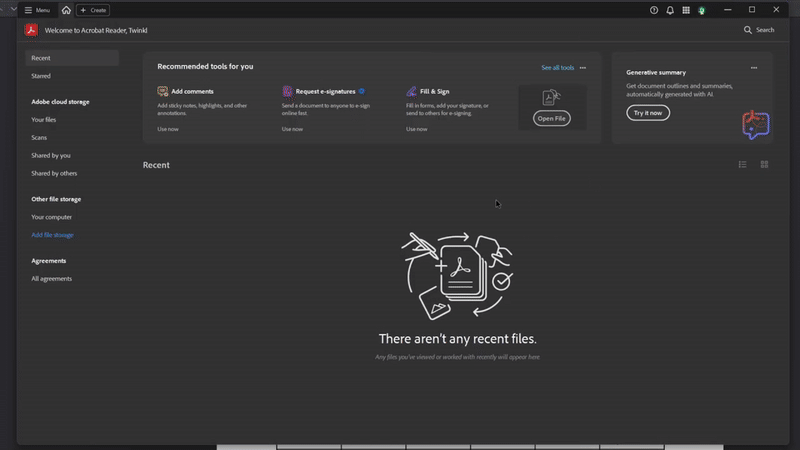Click the Agreements heading

48,261
